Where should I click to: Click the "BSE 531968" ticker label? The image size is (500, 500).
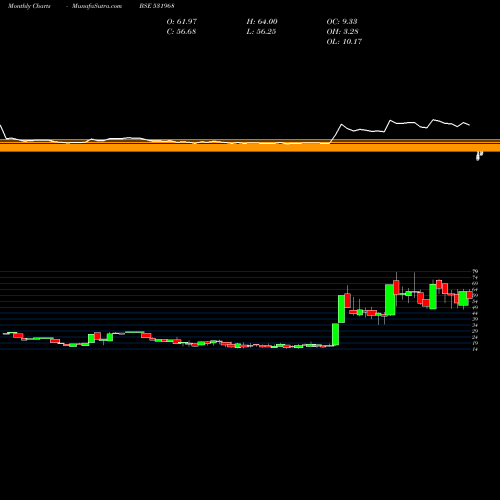(157, 6)
